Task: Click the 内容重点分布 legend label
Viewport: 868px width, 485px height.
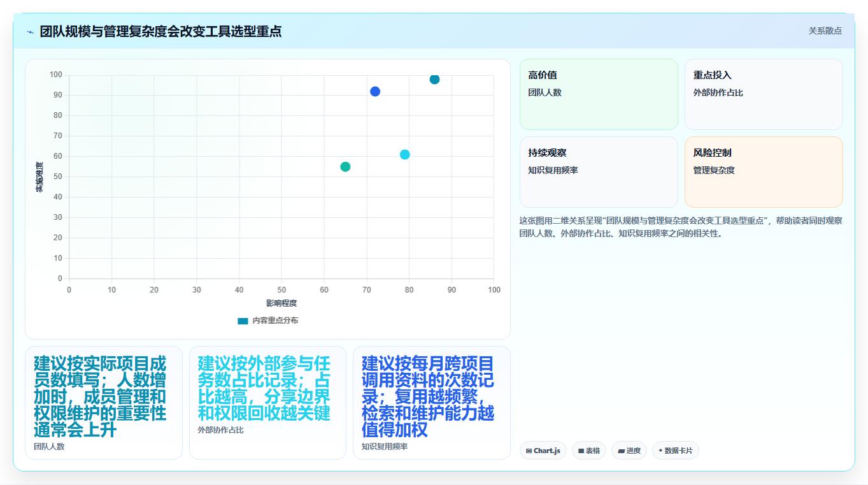Action: tap(275, 321)
